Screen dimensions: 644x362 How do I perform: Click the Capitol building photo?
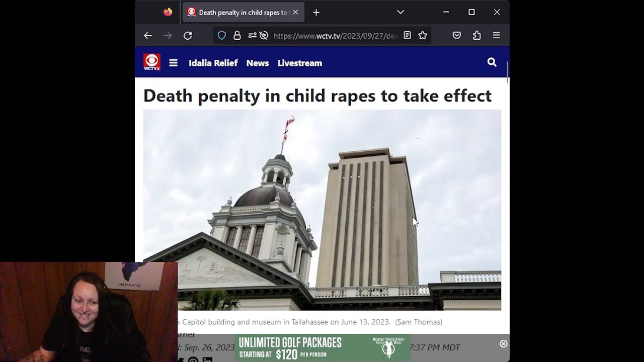[x=322, y=210]
